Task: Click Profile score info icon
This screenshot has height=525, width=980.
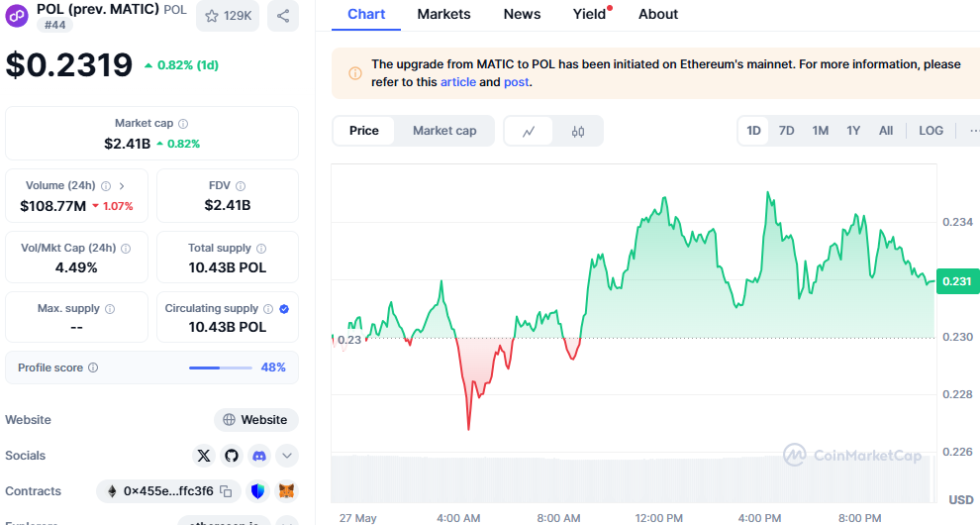Action: coord(93,367)
